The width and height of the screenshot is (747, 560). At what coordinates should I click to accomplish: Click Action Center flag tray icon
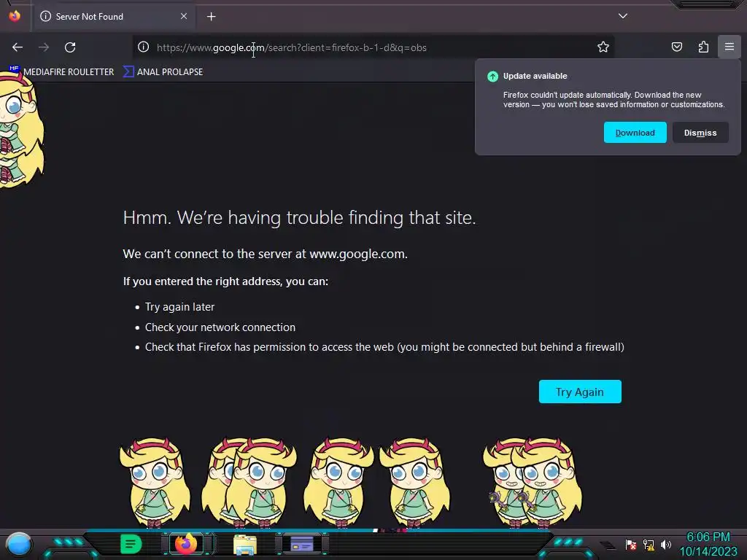pyautogui.click(x=631, y=544)
